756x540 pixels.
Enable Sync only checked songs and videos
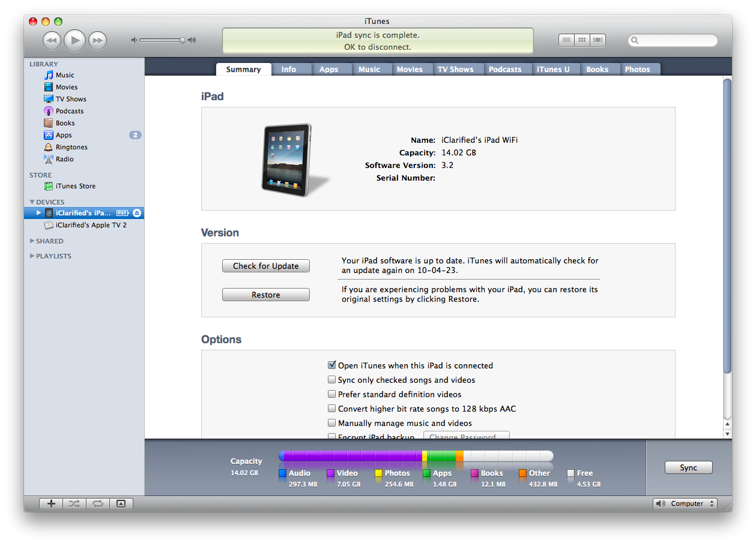point(331,380)
